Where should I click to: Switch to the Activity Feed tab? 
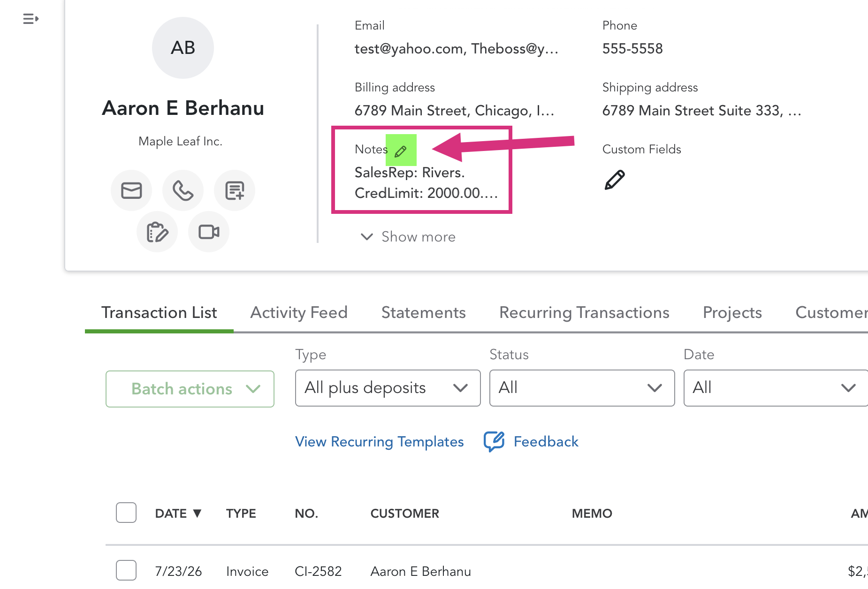click(x=299, y=312)
